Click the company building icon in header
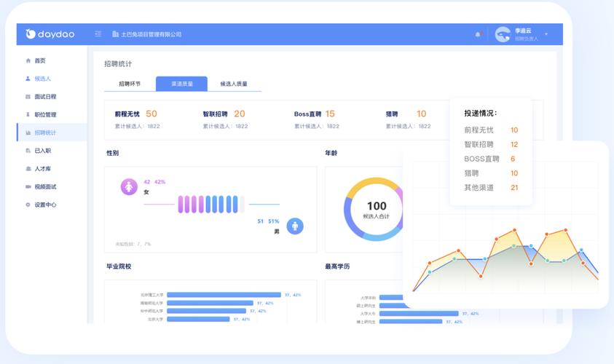614x364 pixels. pyautogui.click(x=115, y=34)
